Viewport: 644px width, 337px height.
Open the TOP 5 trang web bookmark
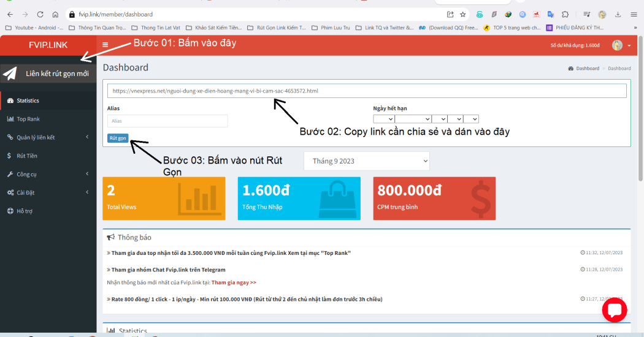pos(512,28)
